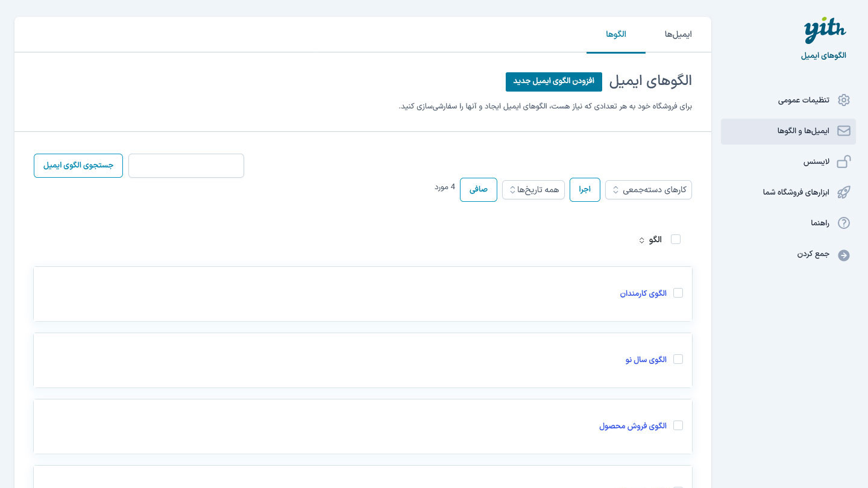This screenshot has height=488, width=868.
Task: Open the کارهای دسته‌جمعی dropdown
Action: pos(649,190)
